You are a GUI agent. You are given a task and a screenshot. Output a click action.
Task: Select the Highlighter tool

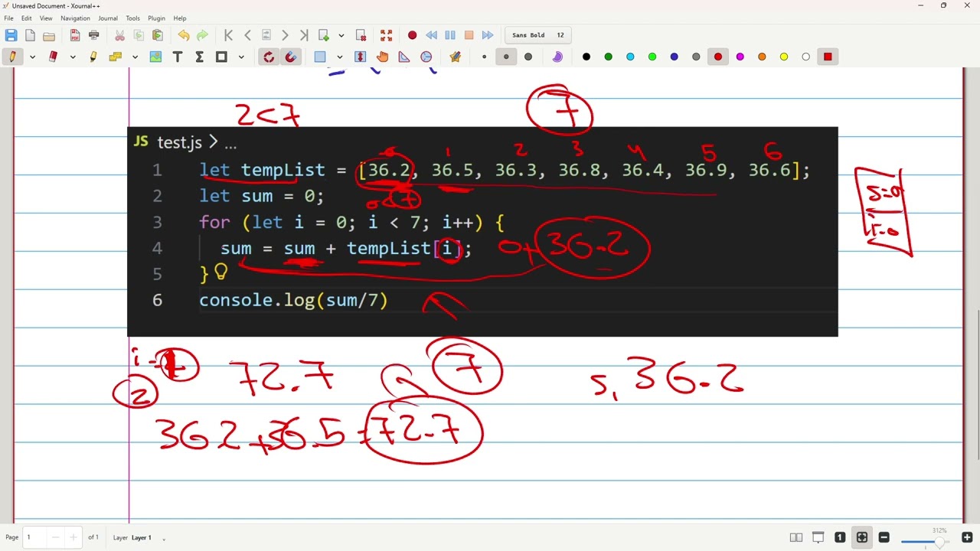93,57
